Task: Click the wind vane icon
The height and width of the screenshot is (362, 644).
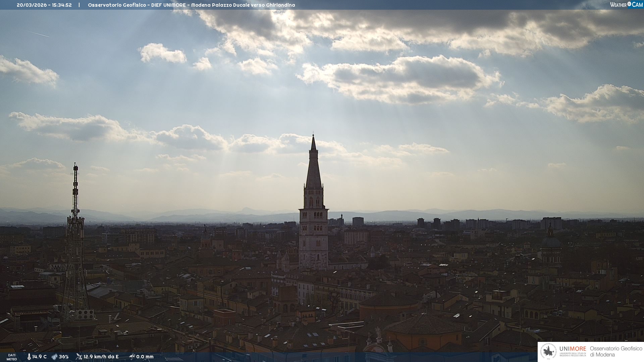Action: [79, 357]
